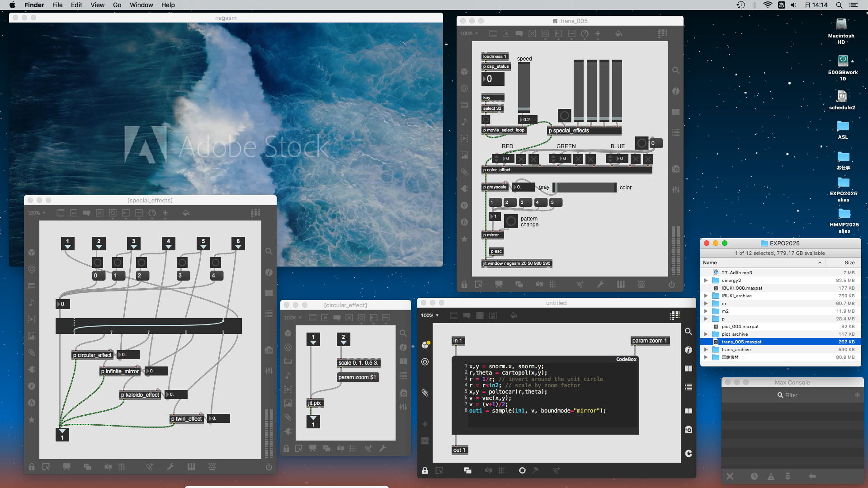Toggle the second X box after GREEN number

pyautogui.click(x=590, y=159)
